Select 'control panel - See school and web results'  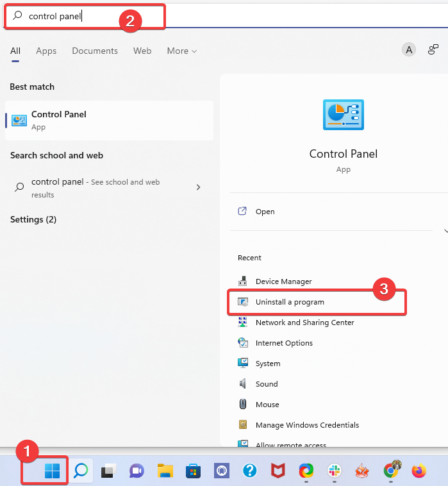pyautogui.click(x=110, y=187)
